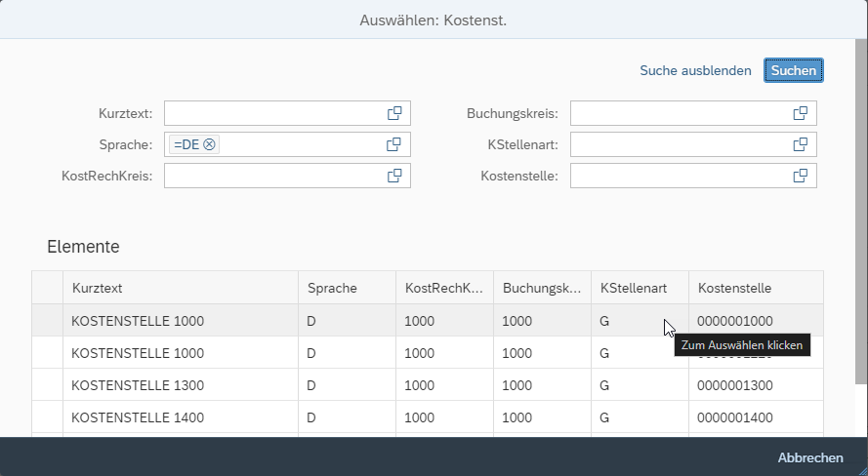
Task: Click the KostRechK... column header
Action: pyautogui.click(x=444, y=288)
